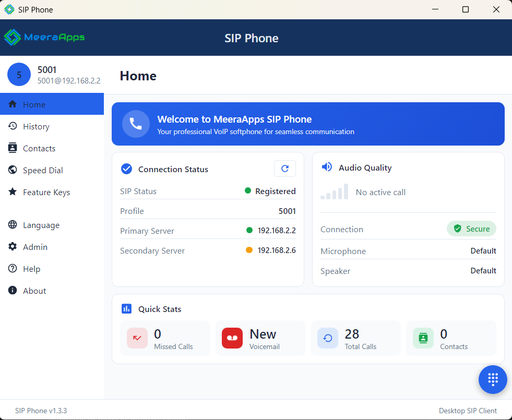
Task: Open Language settings
Action: (x=41, y=225)
